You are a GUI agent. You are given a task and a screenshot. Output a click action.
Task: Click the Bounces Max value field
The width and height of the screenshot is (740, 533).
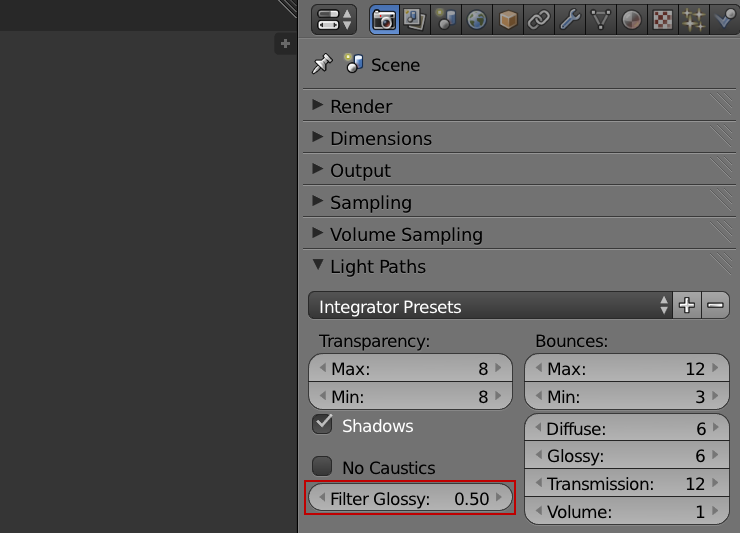click(627, 368)
